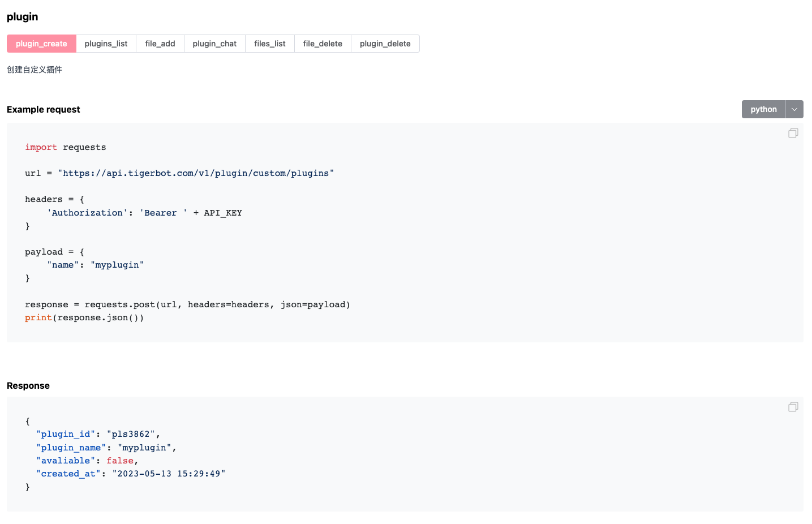
Task: Click the copy icon in the Response panel
Action: click(793, 407)
